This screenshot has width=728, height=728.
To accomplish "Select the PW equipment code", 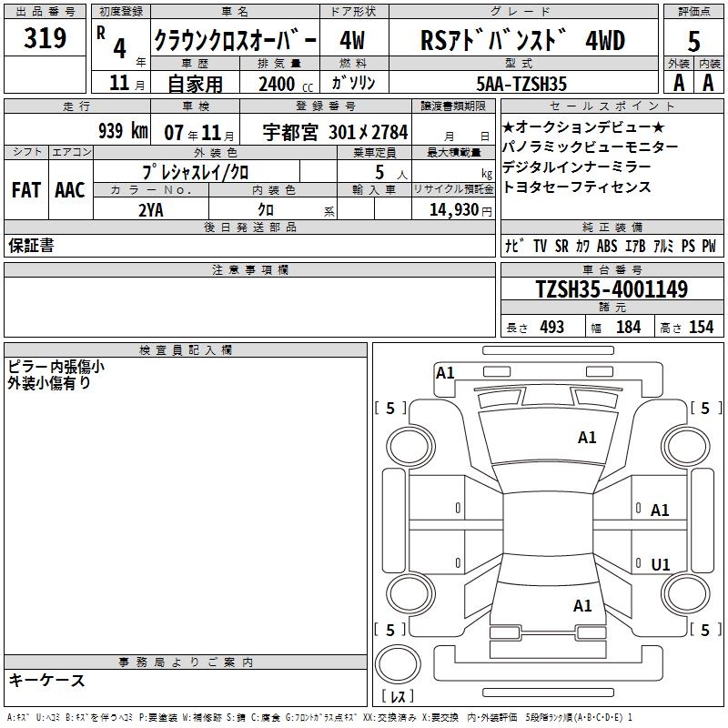I will click(x=709, y=246).
